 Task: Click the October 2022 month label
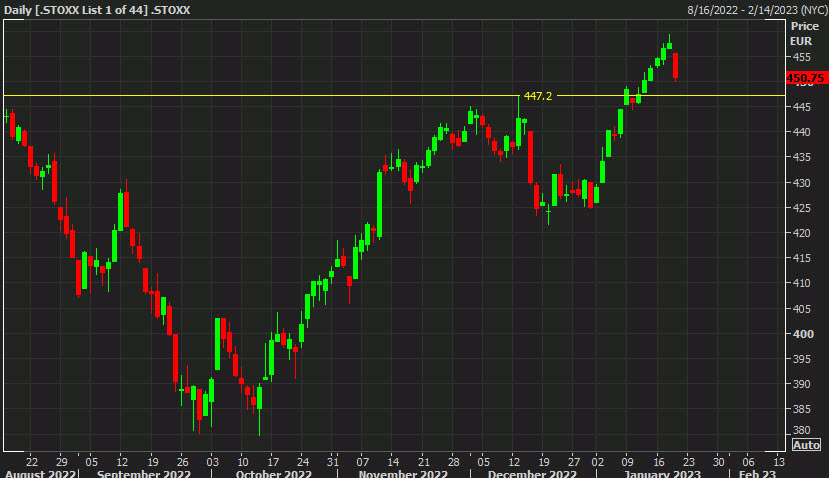(x=273, y=473)
